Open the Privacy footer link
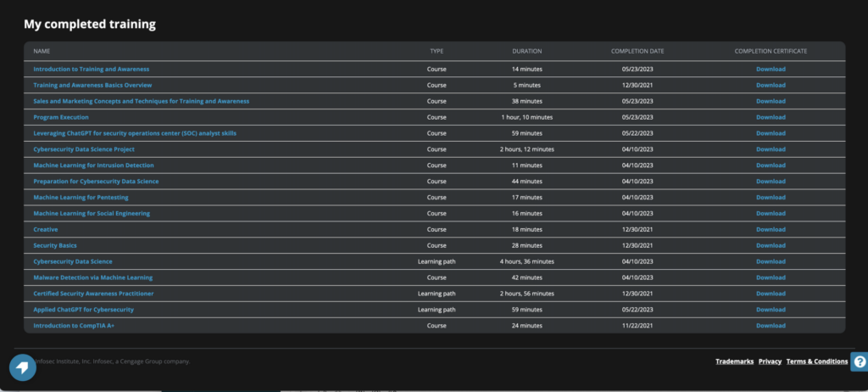Image resolution: width=868 pixels, height=392 pixels. [x=770, y=361]
